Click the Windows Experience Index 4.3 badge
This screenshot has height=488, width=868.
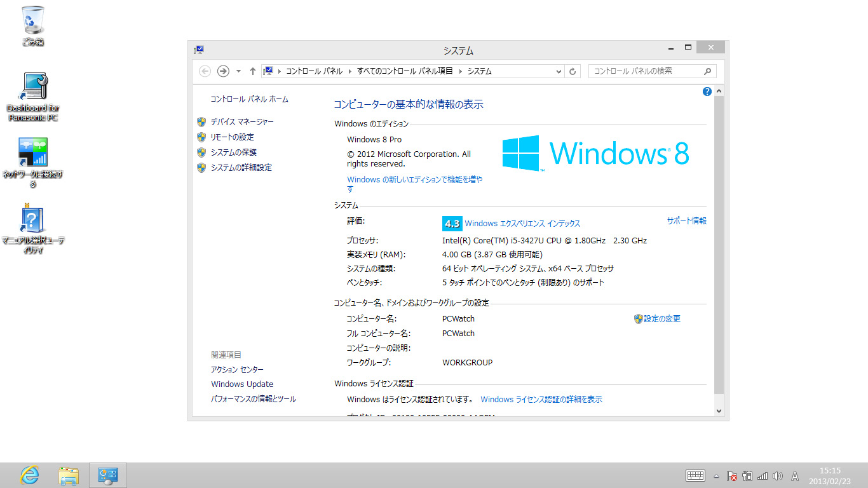[x=452, y=224]
